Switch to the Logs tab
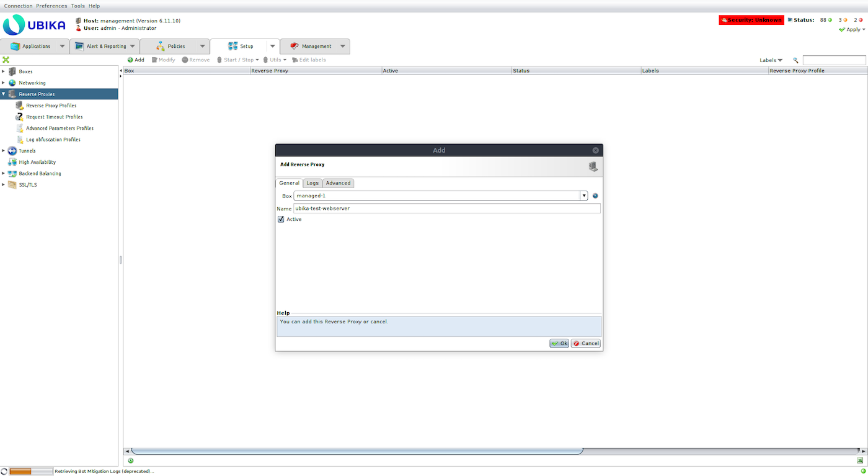The height and width of the screenshot is (476, 868). [312, 183]
